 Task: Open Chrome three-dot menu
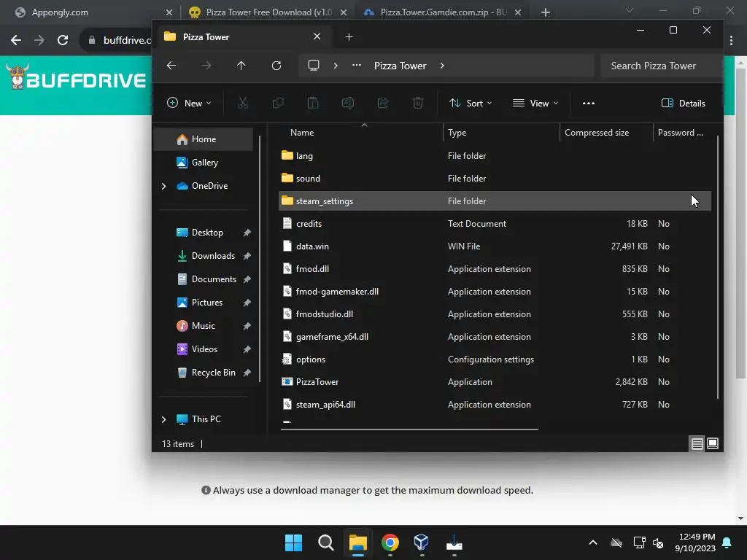pyautogui.click(x=731, y=41)
